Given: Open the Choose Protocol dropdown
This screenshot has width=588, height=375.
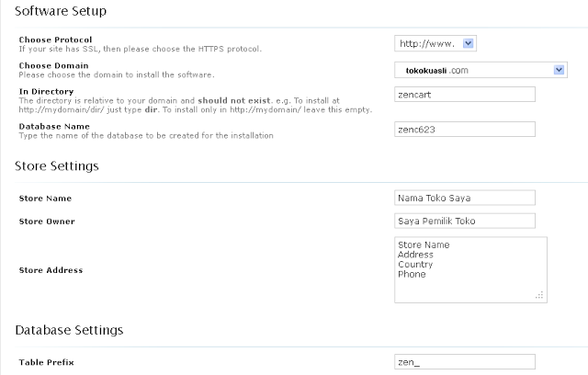Looking at the screenshot, I should pos(435,43).
